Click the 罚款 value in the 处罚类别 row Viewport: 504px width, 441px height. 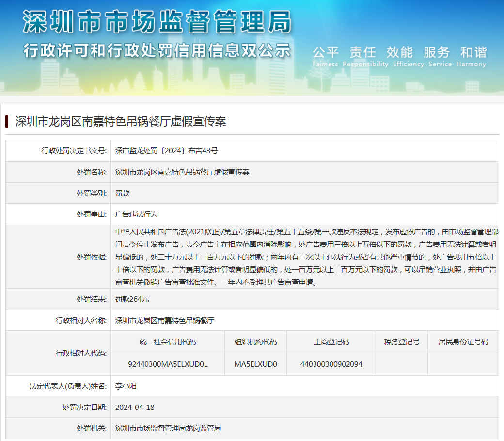click(x=122, y=193)
